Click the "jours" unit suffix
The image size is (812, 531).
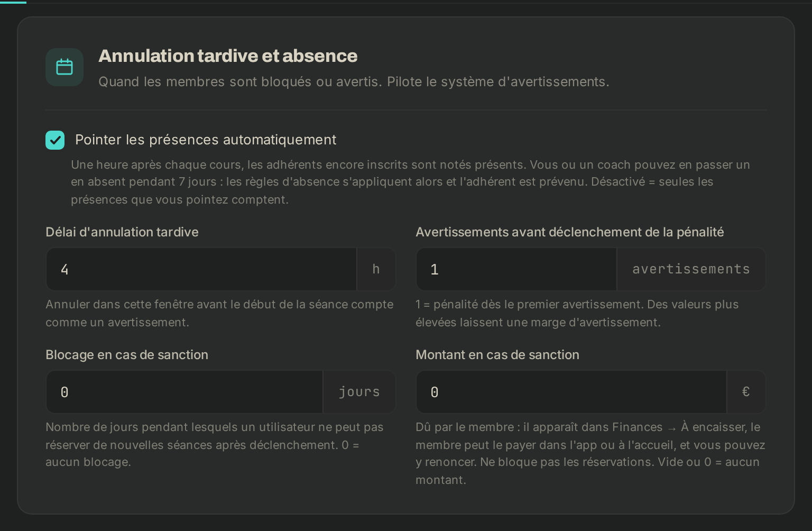[x=359, y=392]
